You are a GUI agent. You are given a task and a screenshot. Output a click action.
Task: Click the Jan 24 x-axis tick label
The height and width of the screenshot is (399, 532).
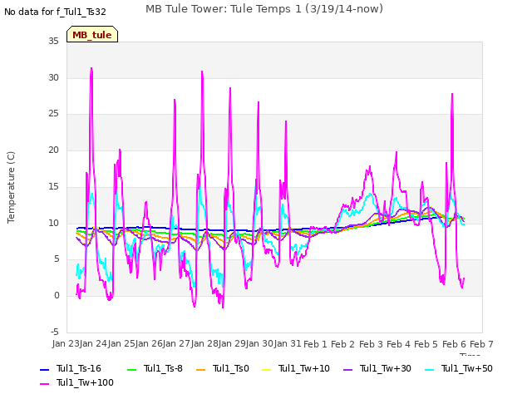(93, 343)
